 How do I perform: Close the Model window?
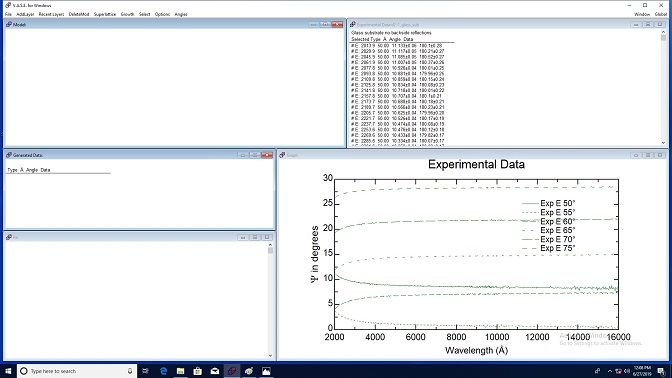coord(337,24)
